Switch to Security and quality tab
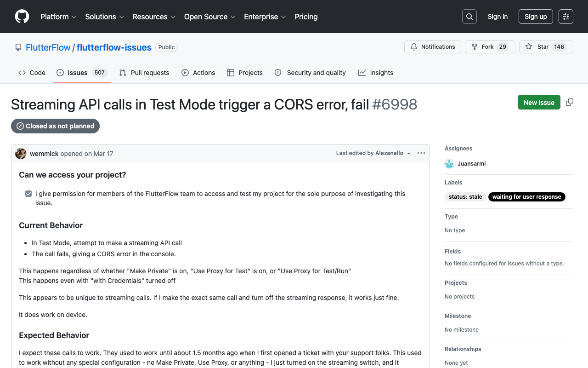This screenshot has width=588, height=368. click(310, 73)
